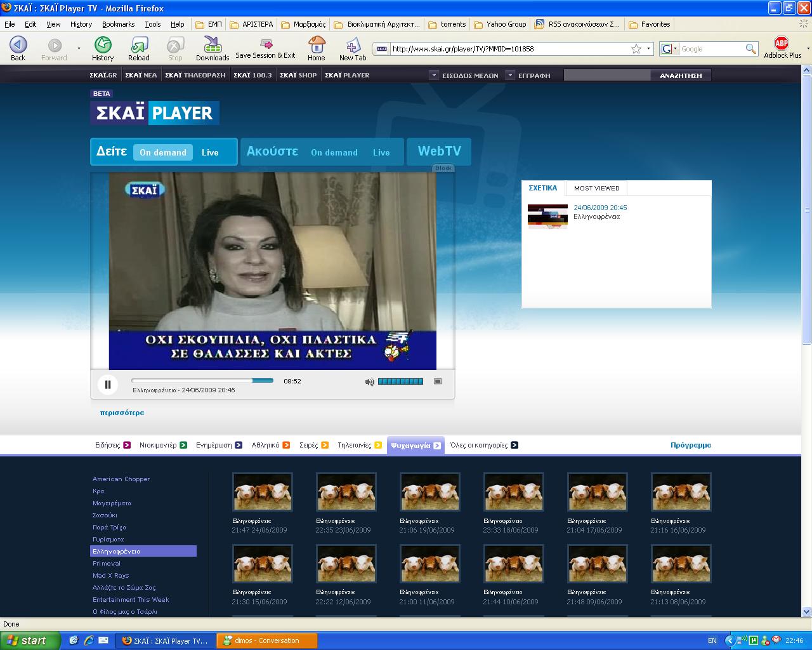Open the search engine selector dropdown
Viewport: 812px width, 650px height.
[669, 49]
